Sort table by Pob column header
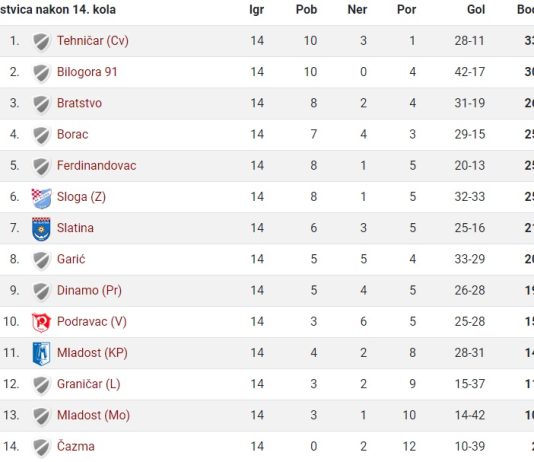Image resolution: width=534 pixels, height=462 pixels. [x=306, y=10]
